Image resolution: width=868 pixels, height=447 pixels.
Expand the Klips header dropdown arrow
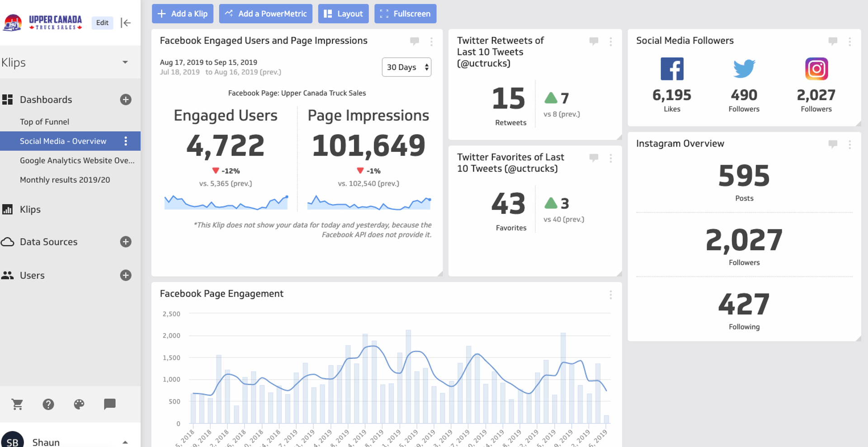coord(125,62)
